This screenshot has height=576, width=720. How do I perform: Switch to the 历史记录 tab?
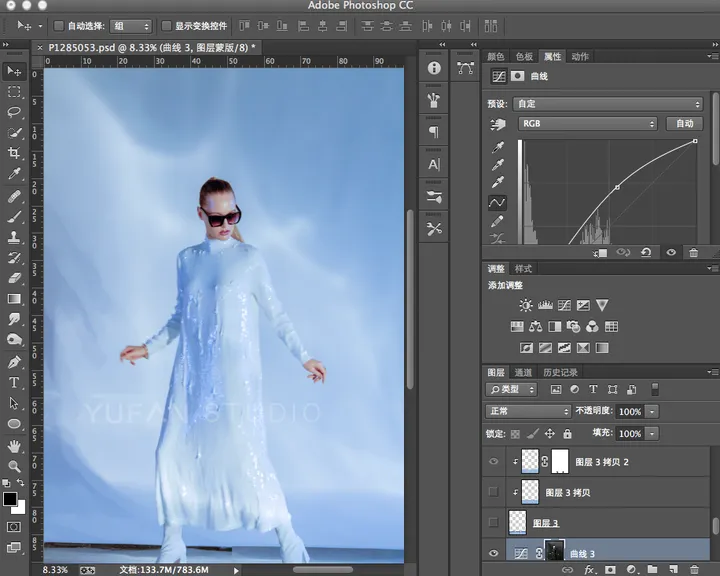click(560, 372)
